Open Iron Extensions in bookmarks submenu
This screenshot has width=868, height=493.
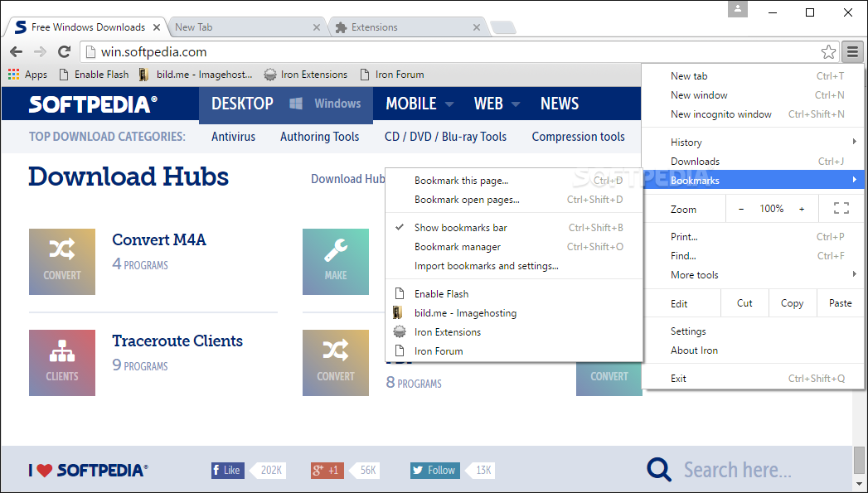click(x=514, y=332)
